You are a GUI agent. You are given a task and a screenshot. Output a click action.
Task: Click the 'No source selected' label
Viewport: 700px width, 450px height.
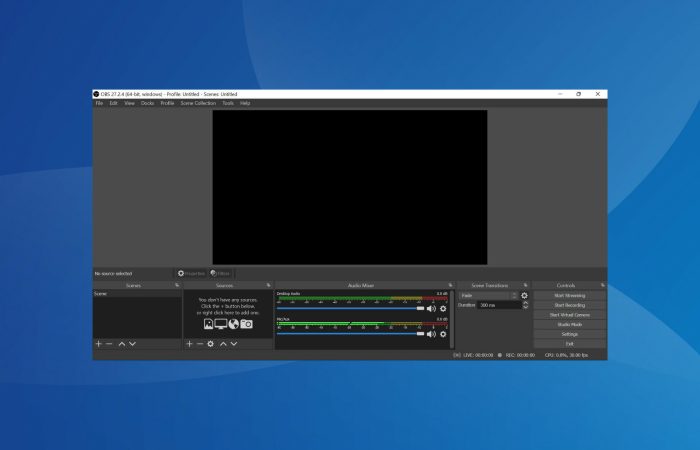pos(113,274)
